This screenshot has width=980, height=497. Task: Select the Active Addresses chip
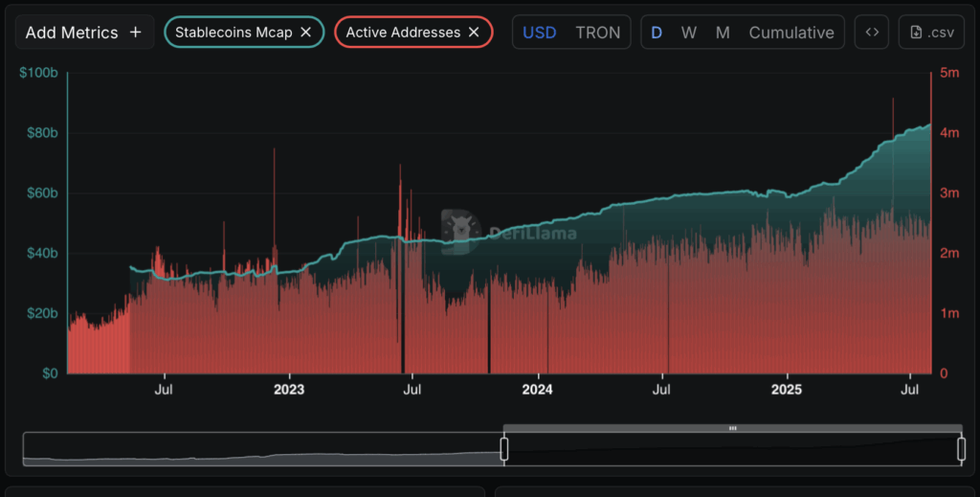click(x=413, y=32)
